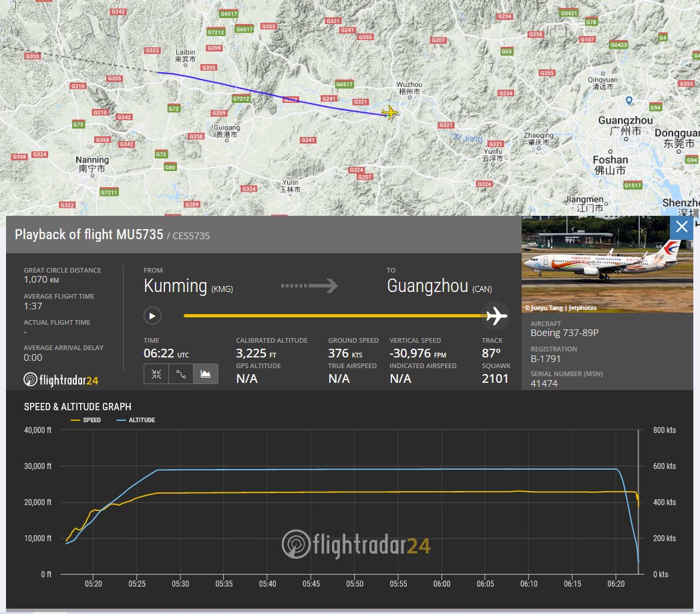Image resolution: width=700 pixels, height=614 pixels.
Task: Click the G7212 highway shield near Guigang
Action: [240, 99]
